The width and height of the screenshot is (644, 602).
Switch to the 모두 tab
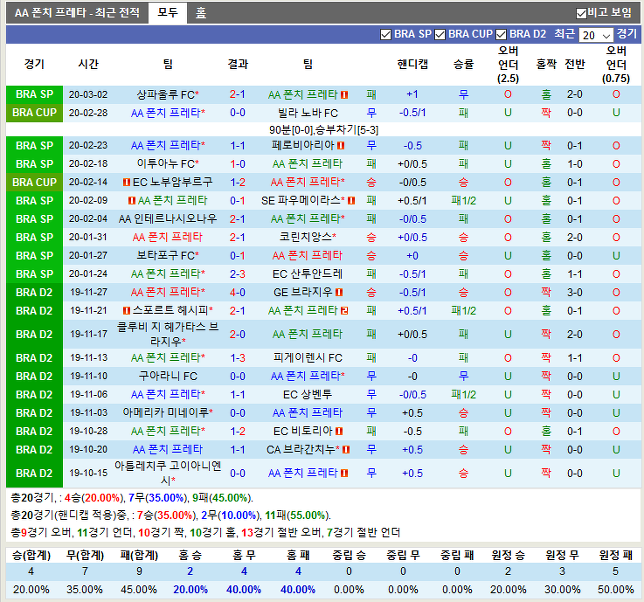click(x=168, y=13)
